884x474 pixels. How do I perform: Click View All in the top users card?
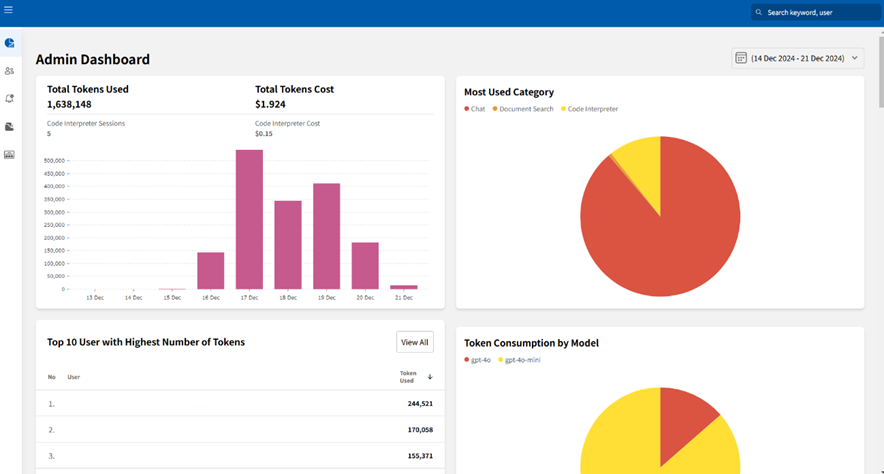pos(415,342)
